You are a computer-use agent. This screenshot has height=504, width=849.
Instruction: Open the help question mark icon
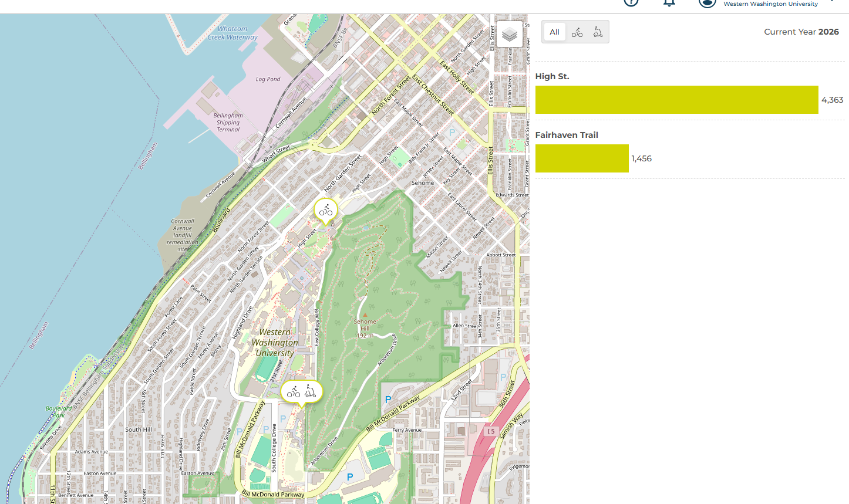(x=631, y=2)
